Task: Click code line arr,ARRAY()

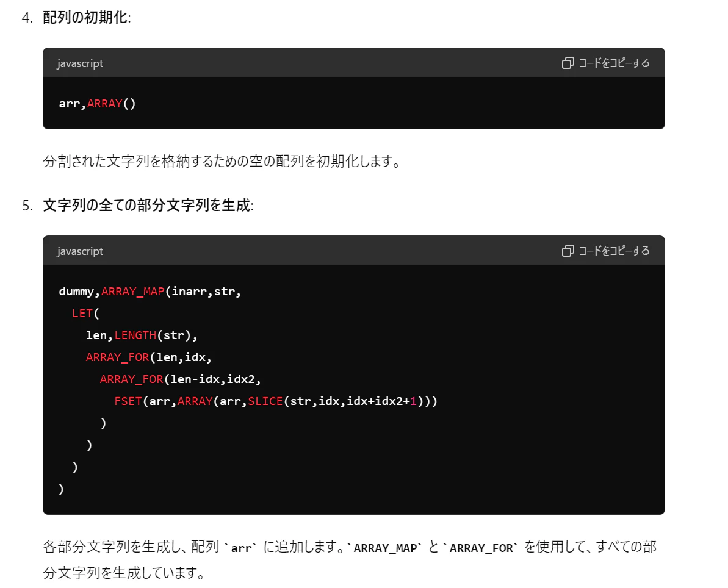Action: [97, 104]
